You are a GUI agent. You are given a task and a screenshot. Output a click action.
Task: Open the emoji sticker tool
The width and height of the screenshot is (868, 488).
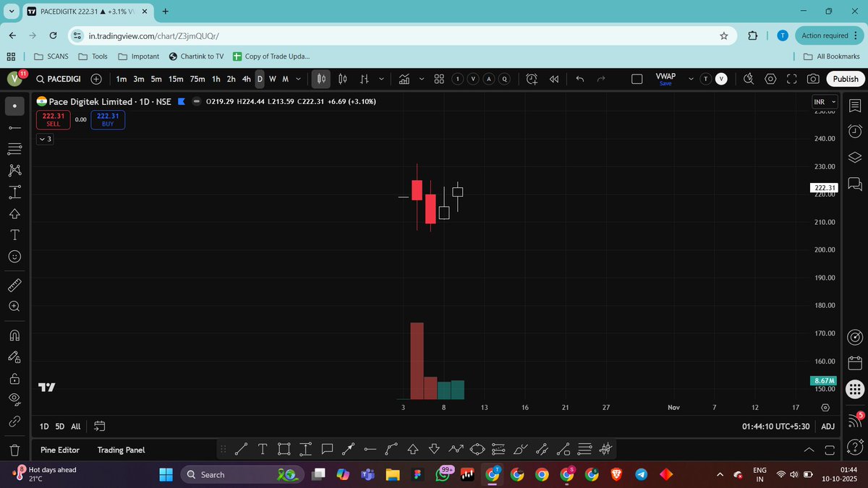pos(14,256)
